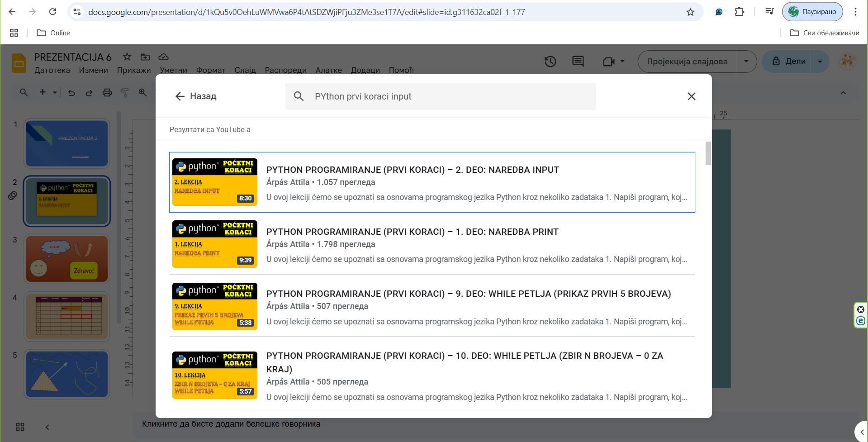
Task: Click the search magnifier icon in dialog
Action: [x=299, y=96]
